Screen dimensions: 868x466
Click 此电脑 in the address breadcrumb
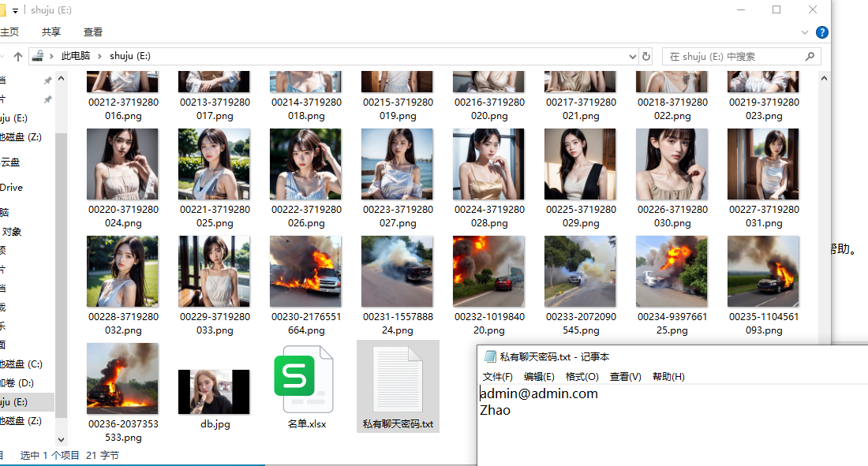76,56
